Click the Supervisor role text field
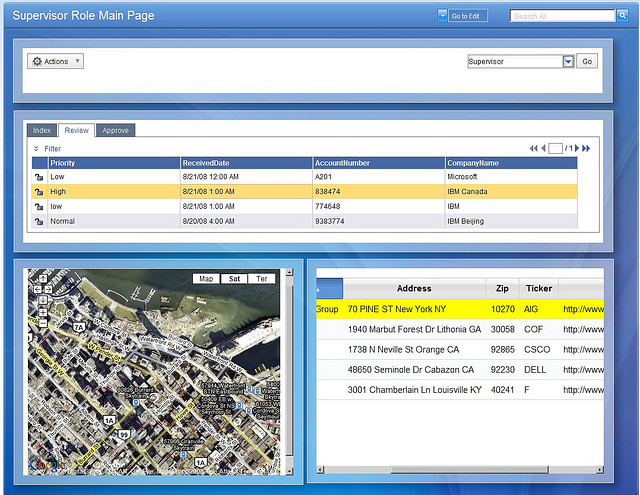 pyautogui.click(x=516, y=61)
